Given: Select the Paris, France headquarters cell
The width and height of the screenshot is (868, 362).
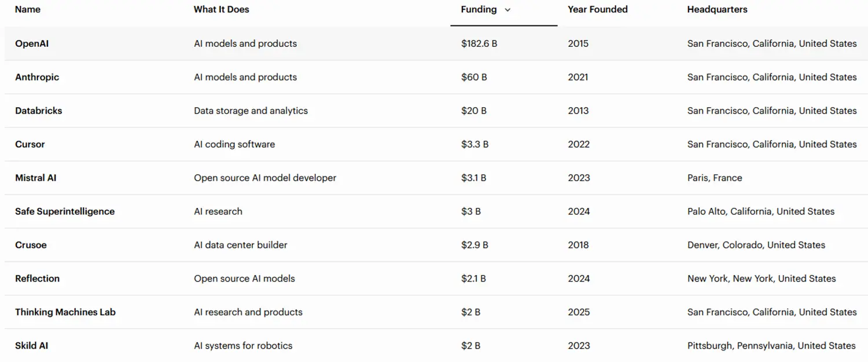Looking at the screenshot, I should [714, 178].
